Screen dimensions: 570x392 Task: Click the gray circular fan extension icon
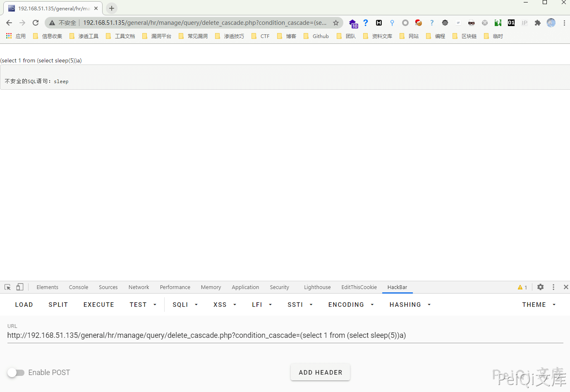[485, 23]
